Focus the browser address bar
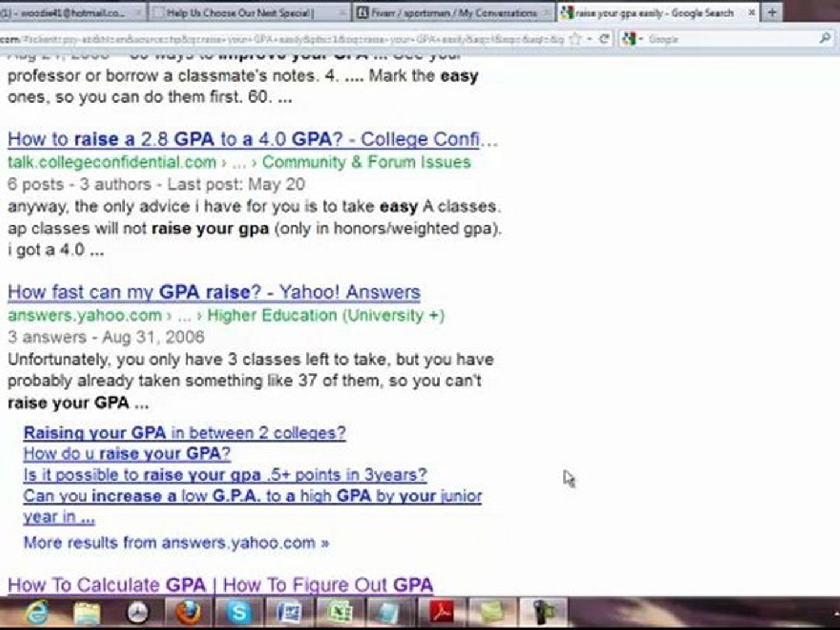840x630 pixels. click(283, 39)
